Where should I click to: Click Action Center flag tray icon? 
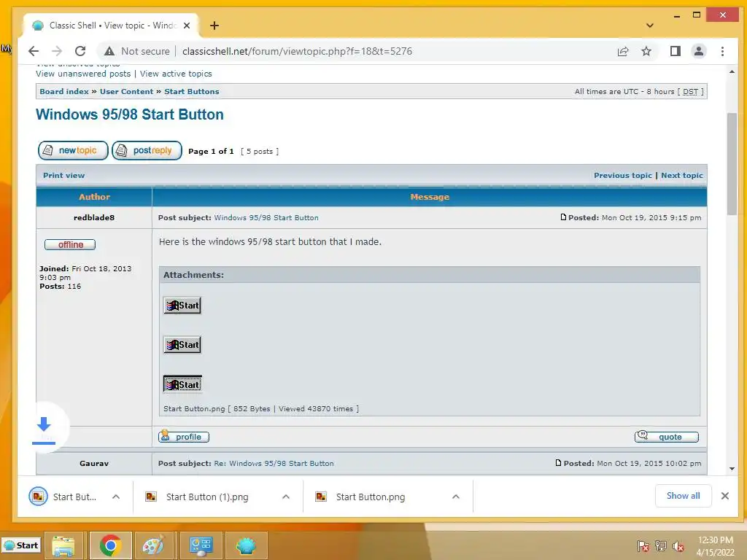643,546
